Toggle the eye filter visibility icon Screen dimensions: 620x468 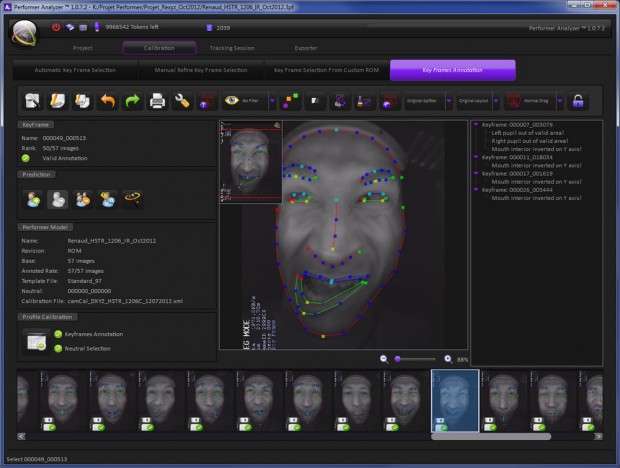pyautogui.click(x=233, y=101)
